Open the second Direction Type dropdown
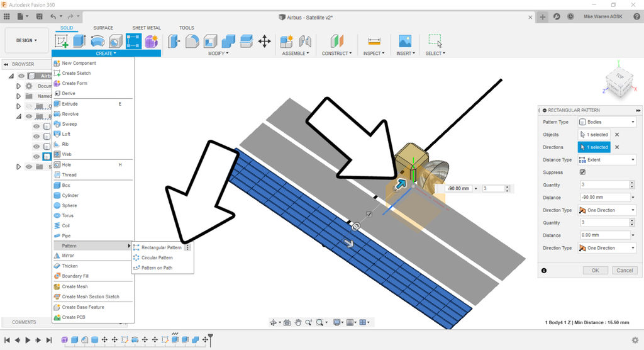This screenshot has height=350, width=644. pos(607,248)
